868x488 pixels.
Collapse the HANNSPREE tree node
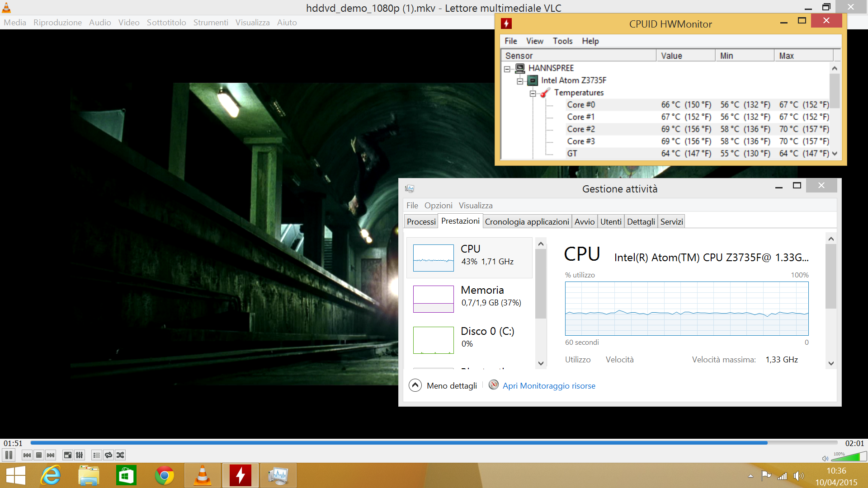507,69
